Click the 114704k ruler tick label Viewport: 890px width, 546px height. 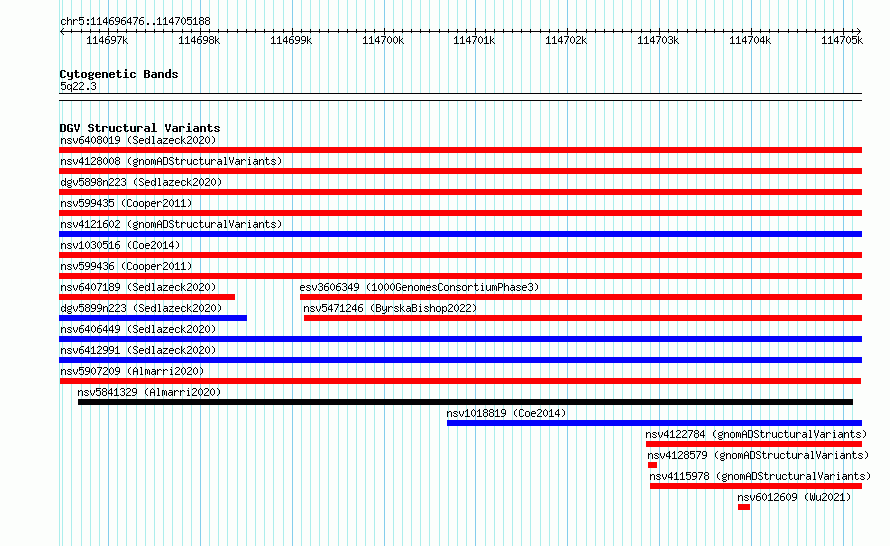point(750,40)
